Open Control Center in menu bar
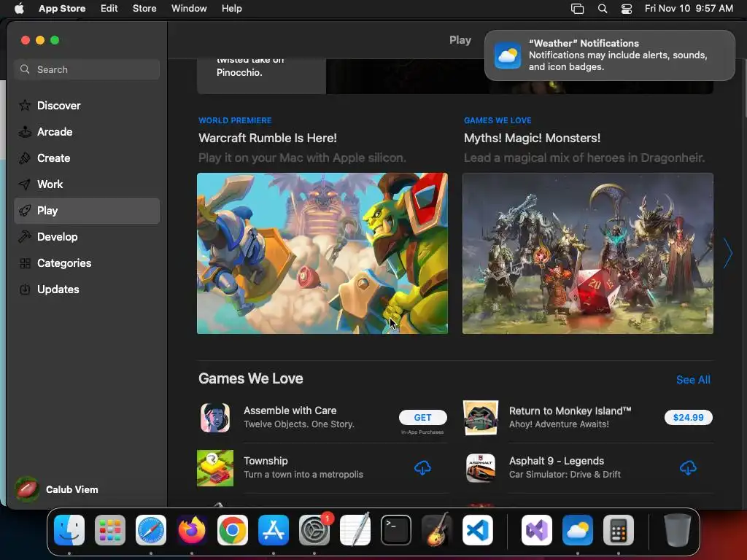Screen dimensions: 747x560 [x=627, y=8]
